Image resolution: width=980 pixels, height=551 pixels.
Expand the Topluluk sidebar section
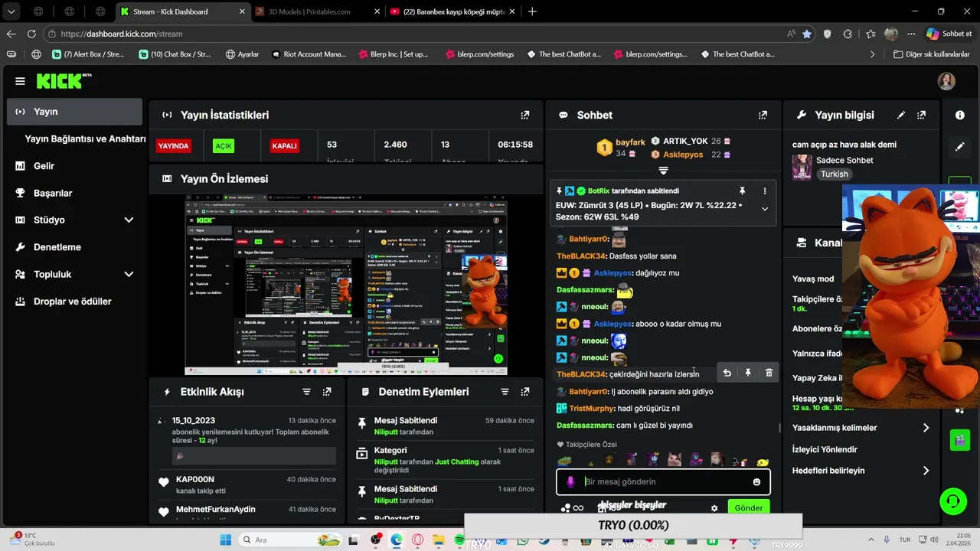point(129,274)
